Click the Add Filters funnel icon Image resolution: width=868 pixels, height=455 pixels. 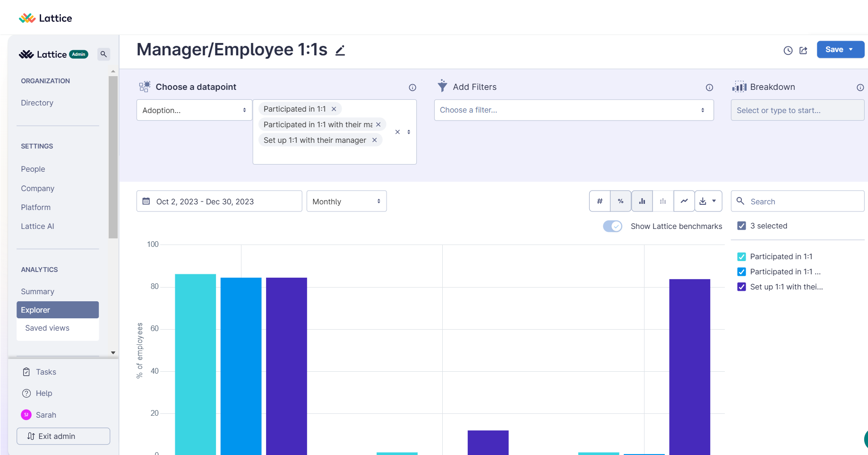(442, 86)
